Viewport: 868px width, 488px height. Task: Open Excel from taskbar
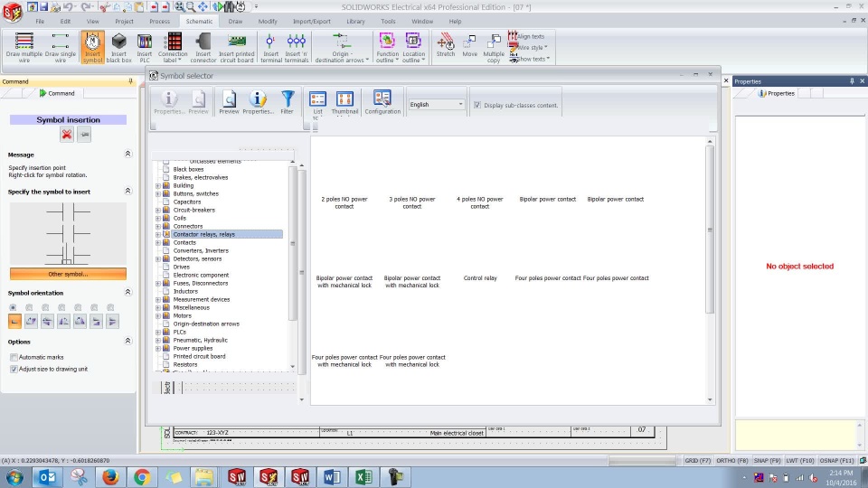pyautogui.click(x=363, y=476)
